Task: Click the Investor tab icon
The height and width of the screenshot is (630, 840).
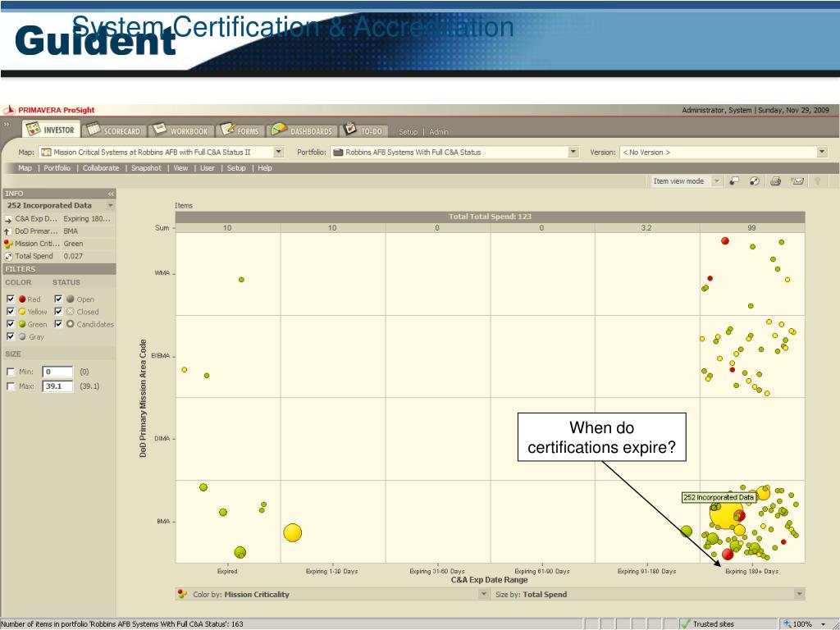Action: [x=33, y=129]
